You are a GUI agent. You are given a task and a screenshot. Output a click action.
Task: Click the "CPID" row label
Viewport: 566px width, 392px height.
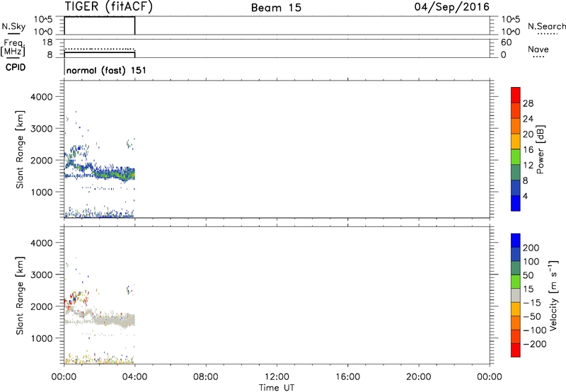point(16,67)
